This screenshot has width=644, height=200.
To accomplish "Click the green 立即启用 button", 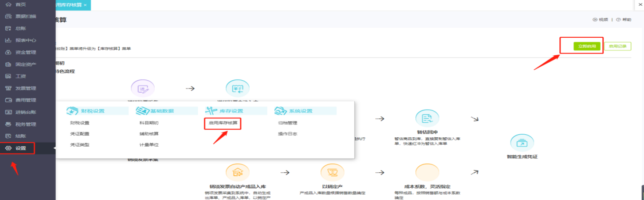I will 587,46.
